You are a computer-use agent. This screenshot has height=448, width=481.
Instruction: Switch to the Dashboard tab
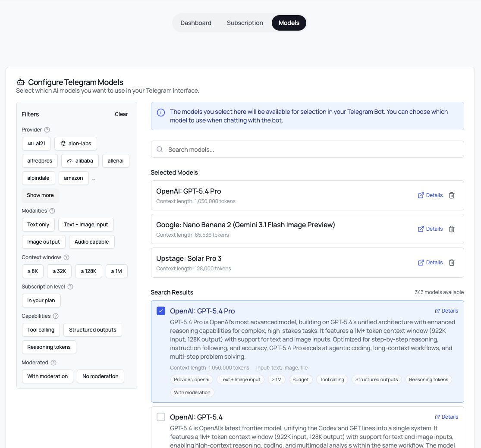196,23
